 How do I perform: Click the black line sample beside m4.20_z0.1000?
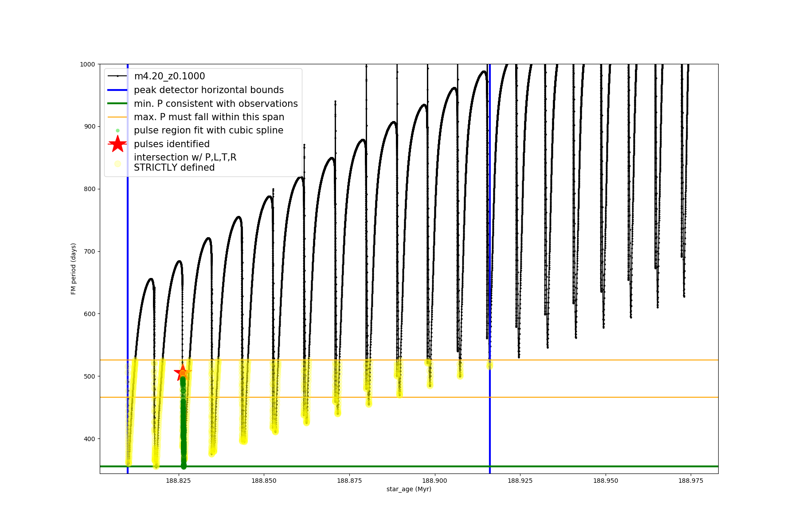[117, 76]
